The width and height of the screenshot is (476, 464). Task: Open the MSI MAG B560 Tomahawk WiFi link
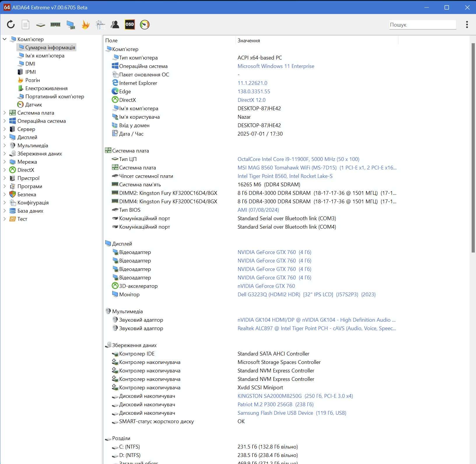coord(317,168)
